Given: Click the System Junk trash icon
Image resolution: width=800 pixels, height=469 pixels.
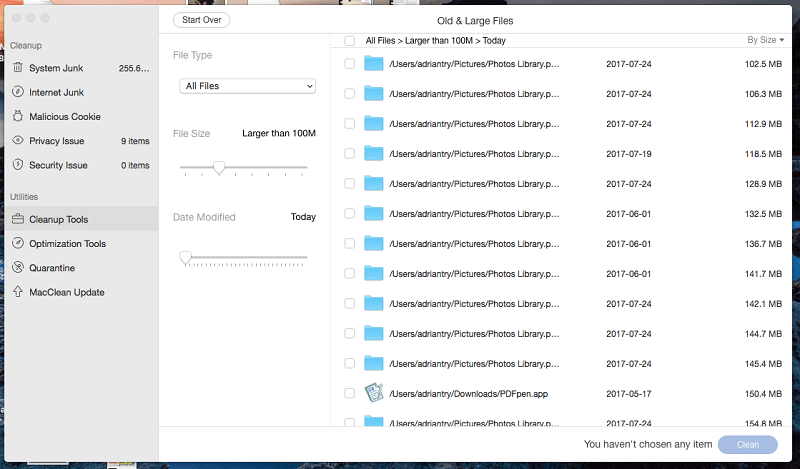Looking at the screenshot, I should click(x=18, y=67).
